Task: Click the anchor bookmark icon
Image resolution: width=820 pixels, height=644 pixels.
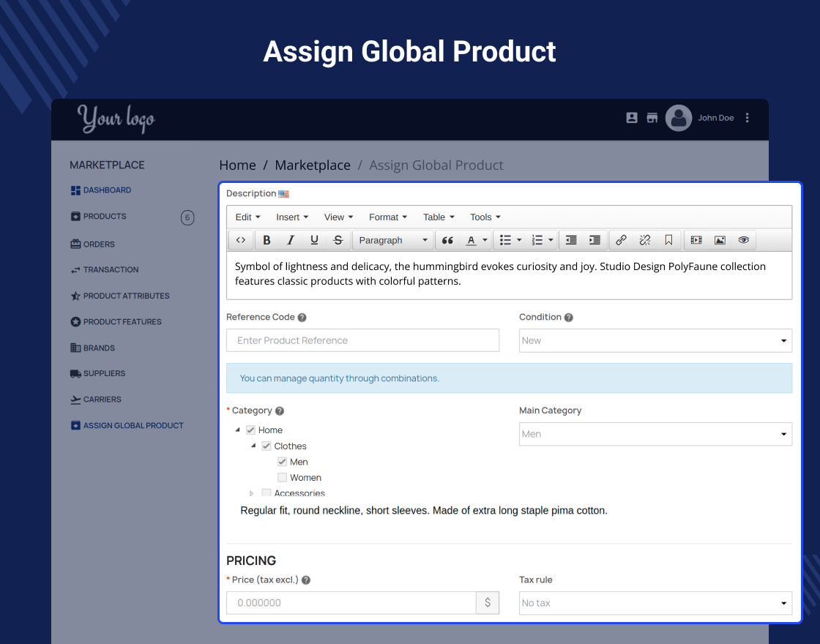Action: pyautogui.click(x=668, y=241)
